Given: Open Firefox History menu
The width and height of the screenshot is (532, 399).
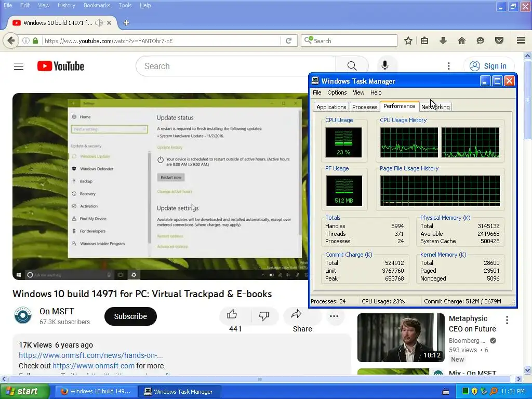Looking at the screenshot, I should coord(66,5).
